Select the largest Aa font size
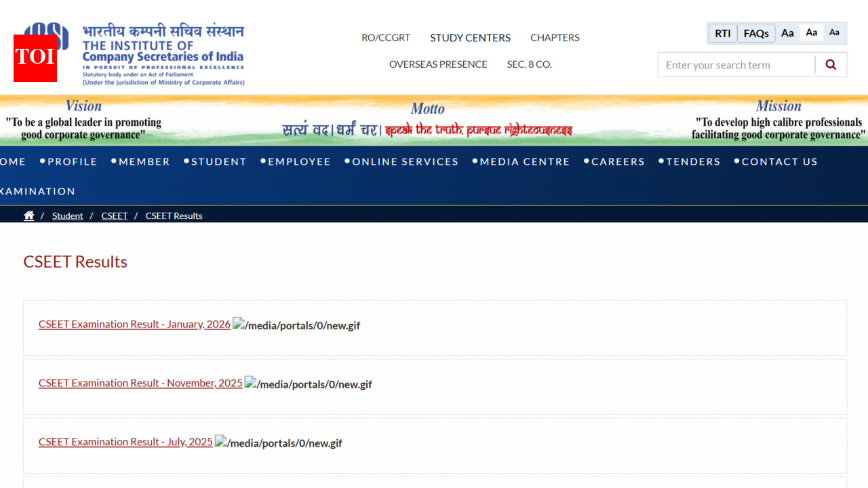Screen dimensions: 868x488 pyautogui.click(x=787, y=33)
